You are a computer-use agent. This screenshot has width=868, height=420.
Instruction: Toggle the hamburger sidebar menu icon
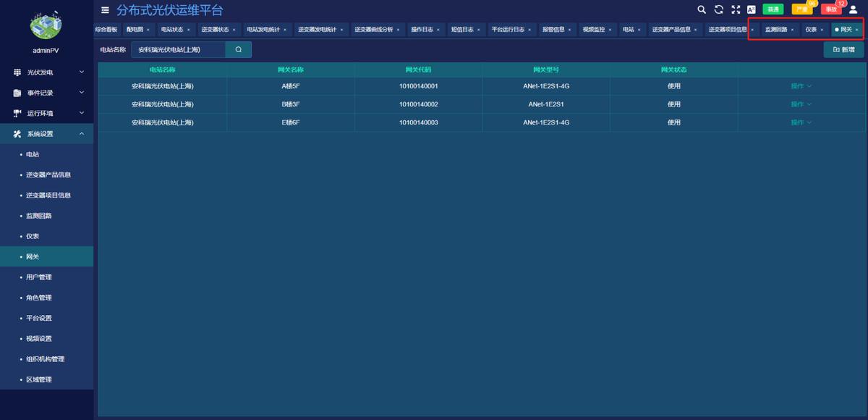(105, 10)
